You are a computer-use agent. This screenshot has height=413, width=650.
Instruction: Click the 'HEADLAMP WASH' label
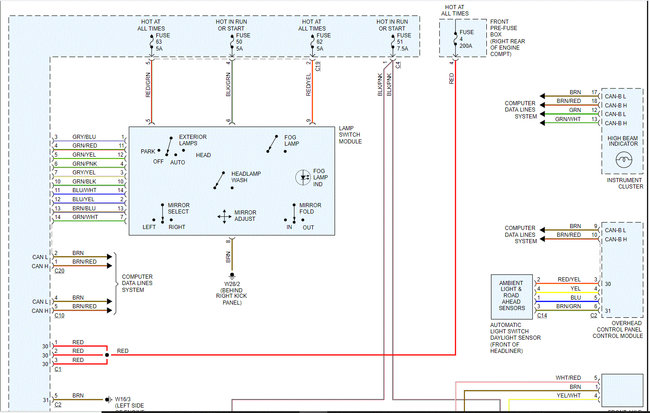point(246,177)
